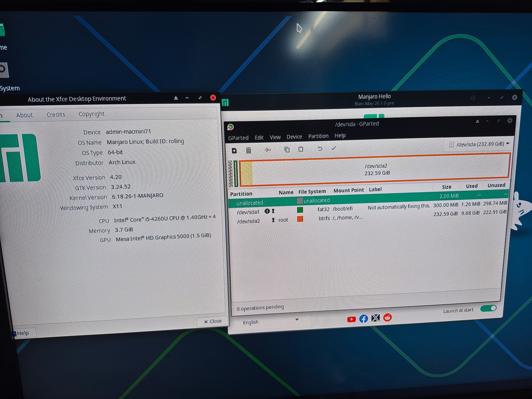The height and width of the screenshot is (399, 532).
Task: Open the Help menu in GParted
Action: (340, 136)
